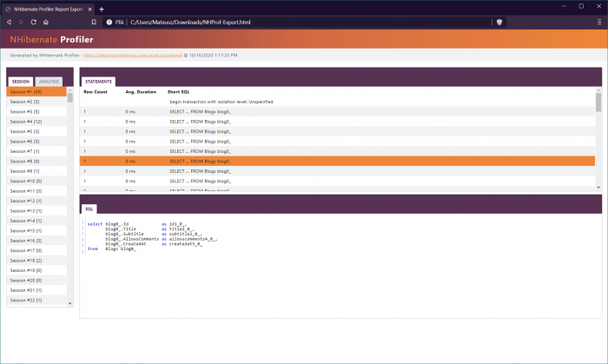Select Session #11 [5]
This screenshot has width=608, height=364.
(x=36, y=191)
